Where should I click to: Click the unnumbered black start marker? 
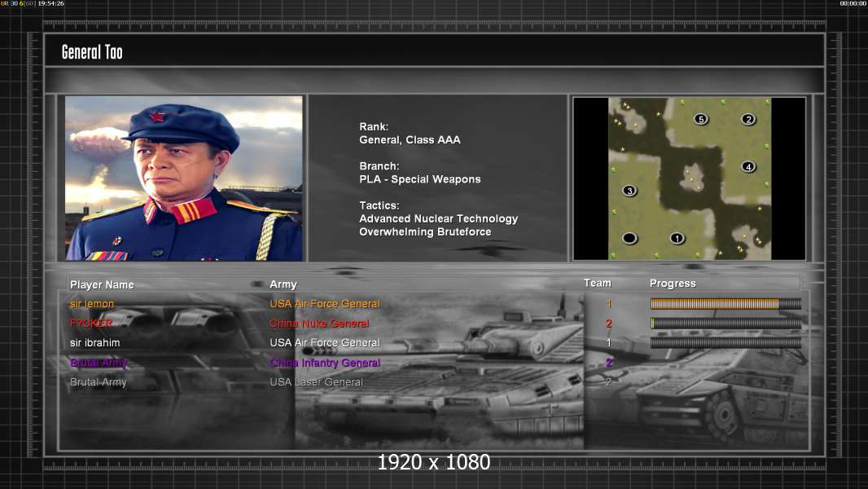(629, 238)
